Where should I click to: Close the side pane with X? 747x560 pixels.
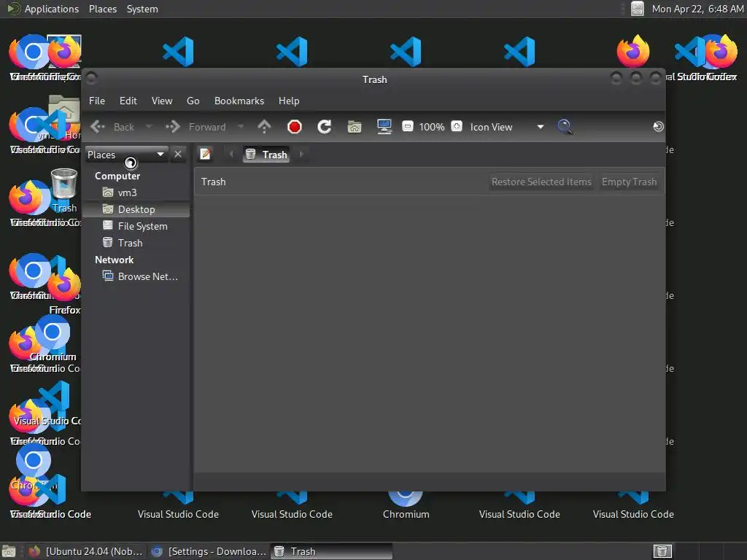click(178, 155)
